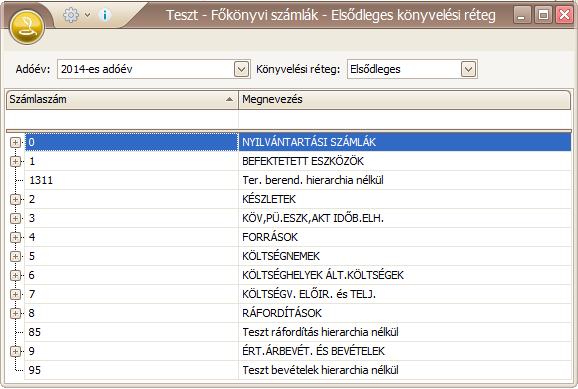The image size is (578, 389).
Task: Expand account 6 tree node
Action: pos(15,275)
